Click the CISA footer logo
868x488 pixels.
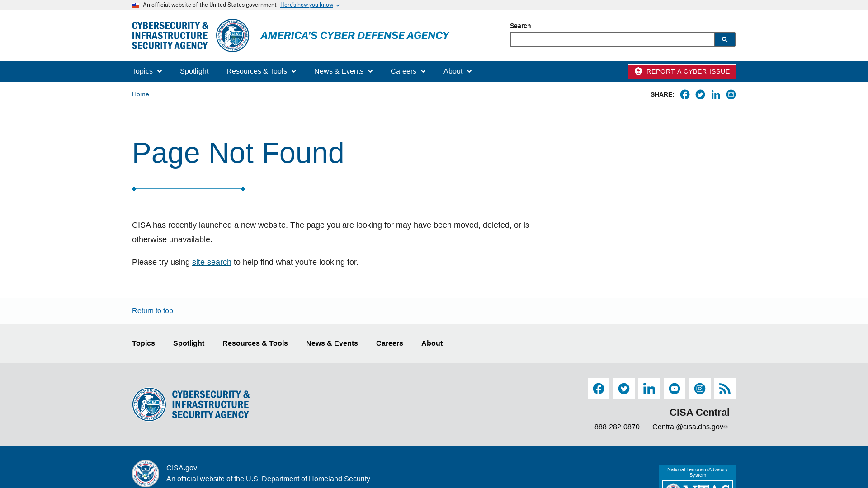pyautogui.click(x=191, y=404)
